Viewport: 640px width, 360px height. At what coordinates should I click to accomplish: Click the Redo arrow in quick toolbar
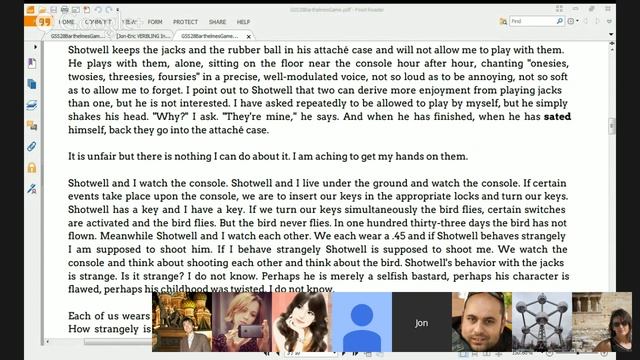click(109, 9)
